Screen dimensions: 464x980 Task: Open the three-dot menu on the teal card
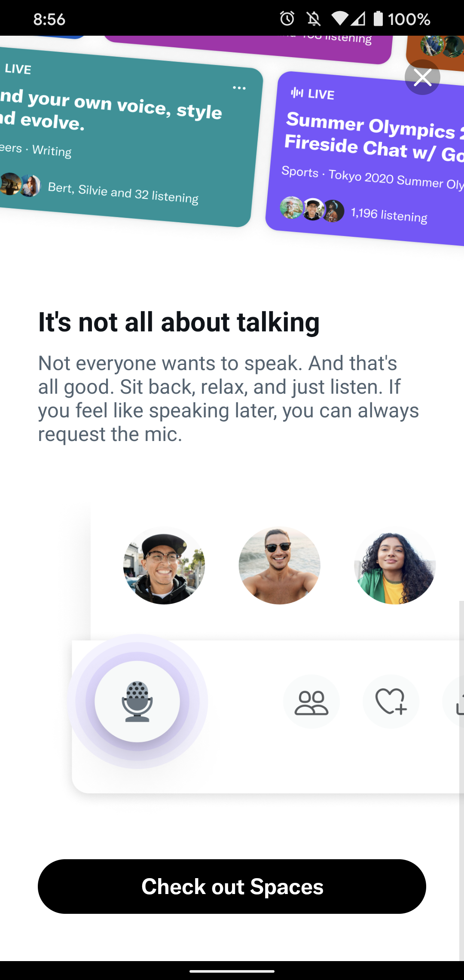(x=239, y=88)
